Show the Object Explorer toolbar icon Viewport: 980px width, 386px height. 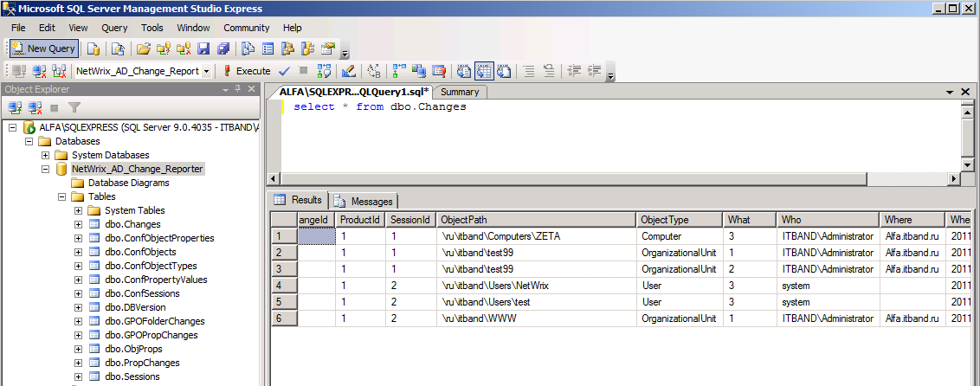click(287, 48)
